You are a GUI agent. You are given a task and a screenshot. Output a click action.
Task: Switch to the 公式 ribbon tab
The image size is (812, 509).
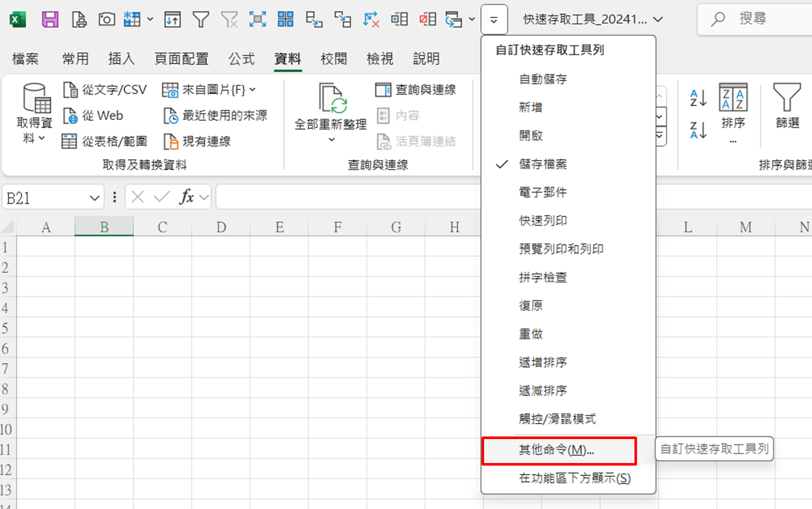tap(241, 59)
